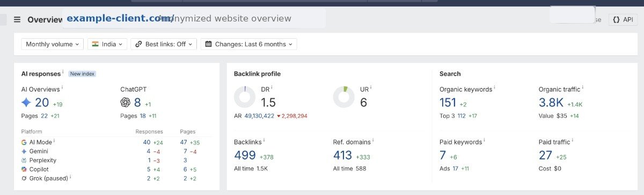Click Ads value 17
Image resolution: width=644 pixels, height=195 pixels.
[455, 169]
